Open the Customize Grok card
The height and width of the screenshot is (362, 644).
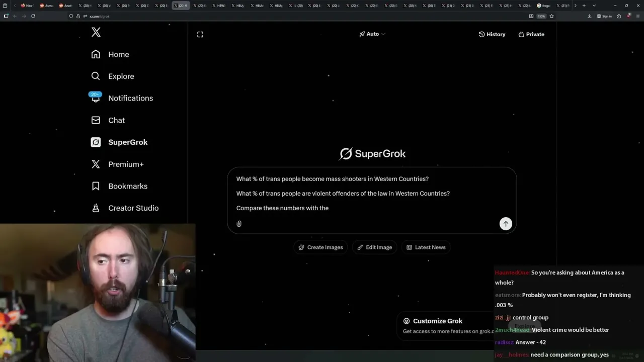446,325
